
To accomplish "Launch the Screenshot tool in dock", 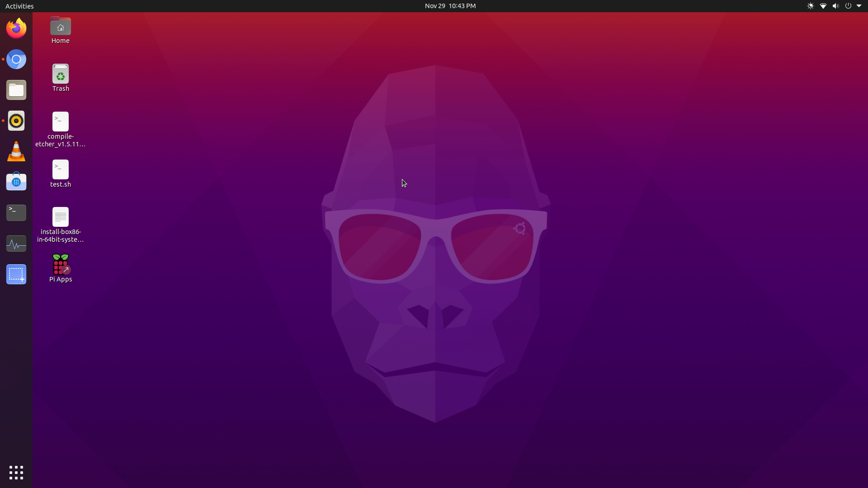I will [x=16, y=274].
